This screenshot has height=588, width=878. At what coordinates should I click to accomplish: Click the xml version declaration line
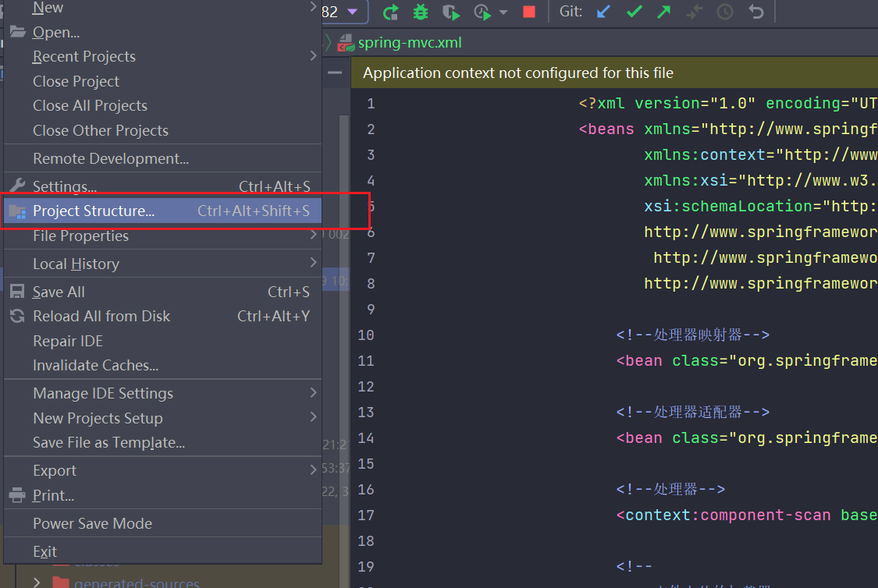(728, 104)
